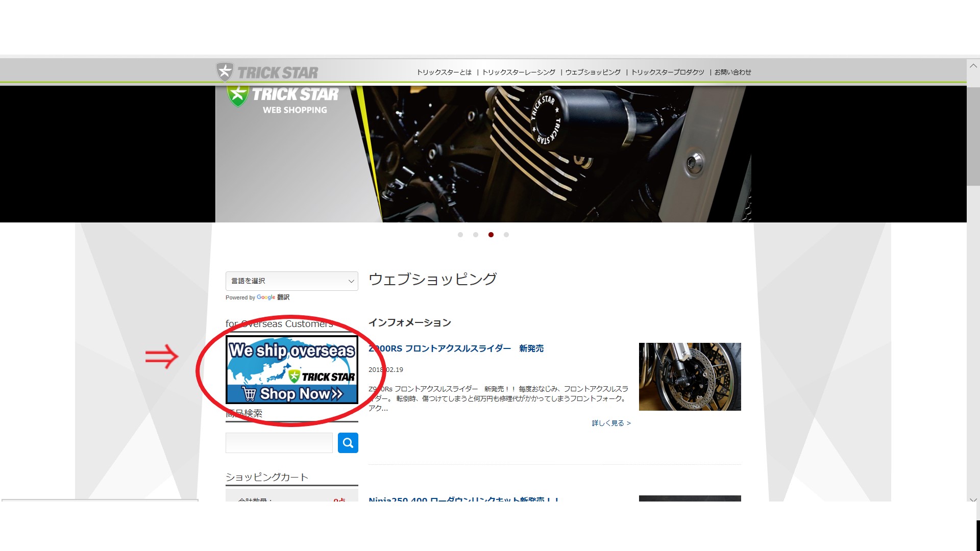
Task: Click the インフォメーション heading
Action: 410,323
